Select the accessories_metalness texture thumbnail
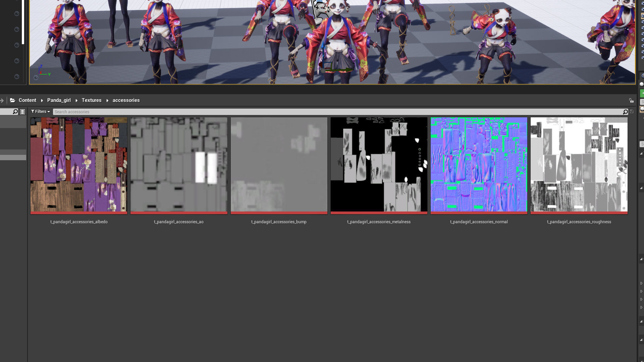The width and height of the screenshot is (644, 362). point(379,165)
